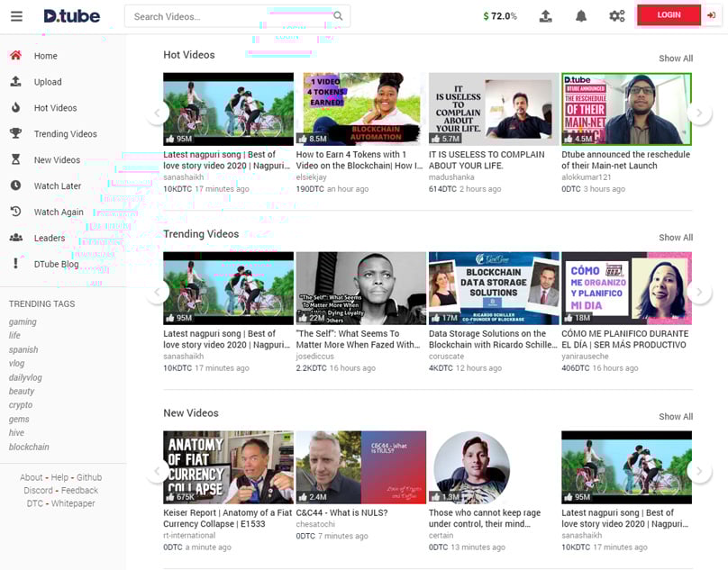Click the Leaders people icon
Screen dimensions: 728x570
(x=16, y=238)
